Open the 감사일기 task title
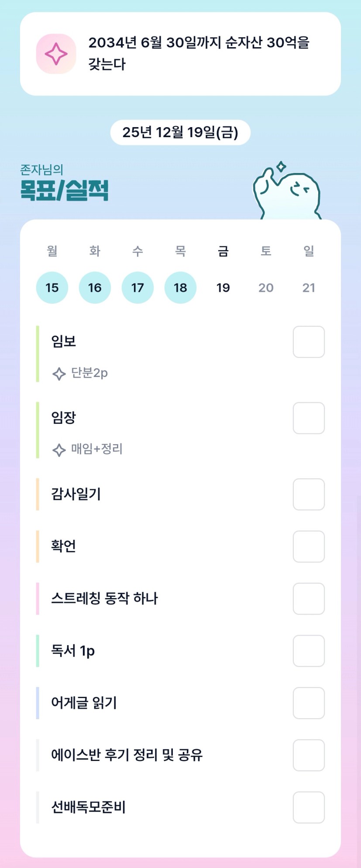Viewport: 361px width, 868px height. point(76,494)
